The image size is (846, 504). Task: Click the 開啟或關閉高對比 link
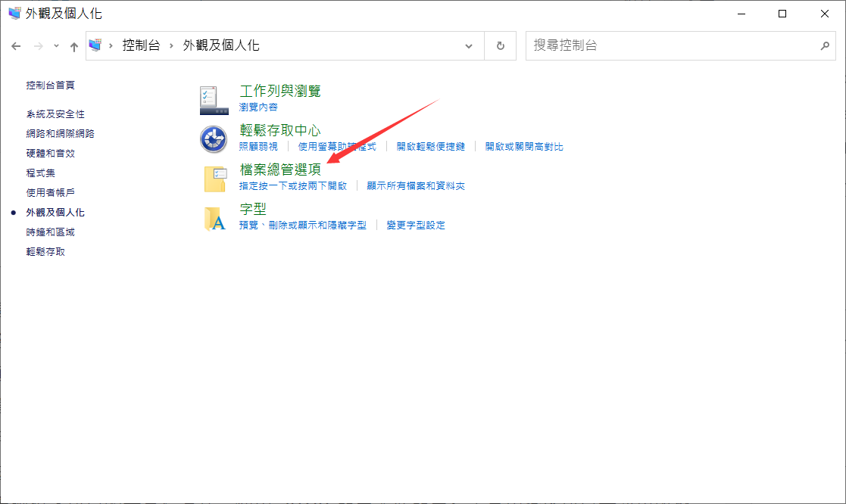coord(524,146)
